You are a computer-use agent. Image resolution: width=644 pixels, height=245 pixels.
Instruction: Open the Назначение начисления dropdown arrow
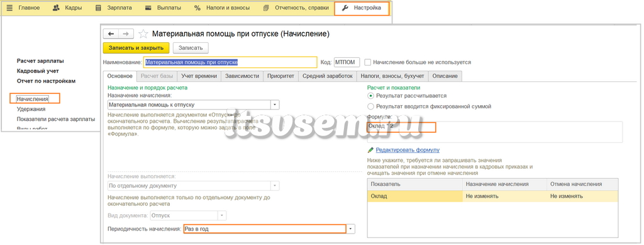tap(275, 105)
